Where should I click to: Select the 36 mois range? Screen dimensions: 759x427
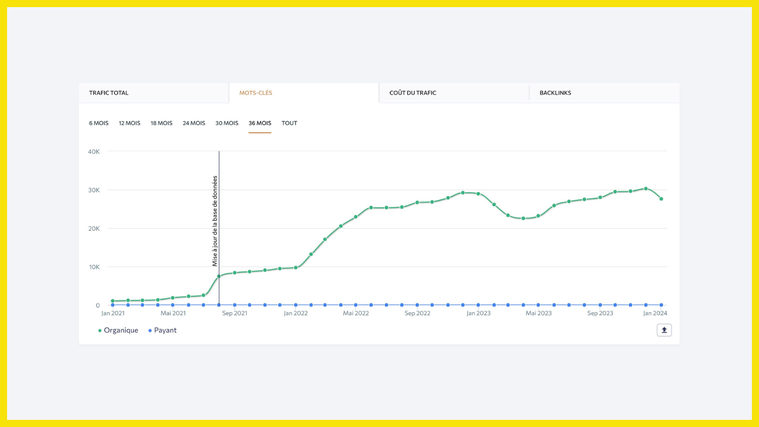[260, 123]
